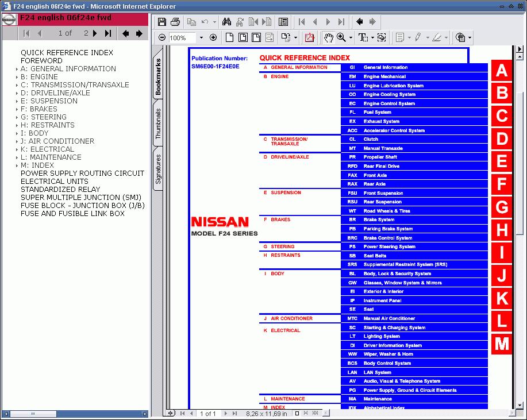527x420 pixels.
Task: Click back arrow in left header bar
Action: point(126,33)
